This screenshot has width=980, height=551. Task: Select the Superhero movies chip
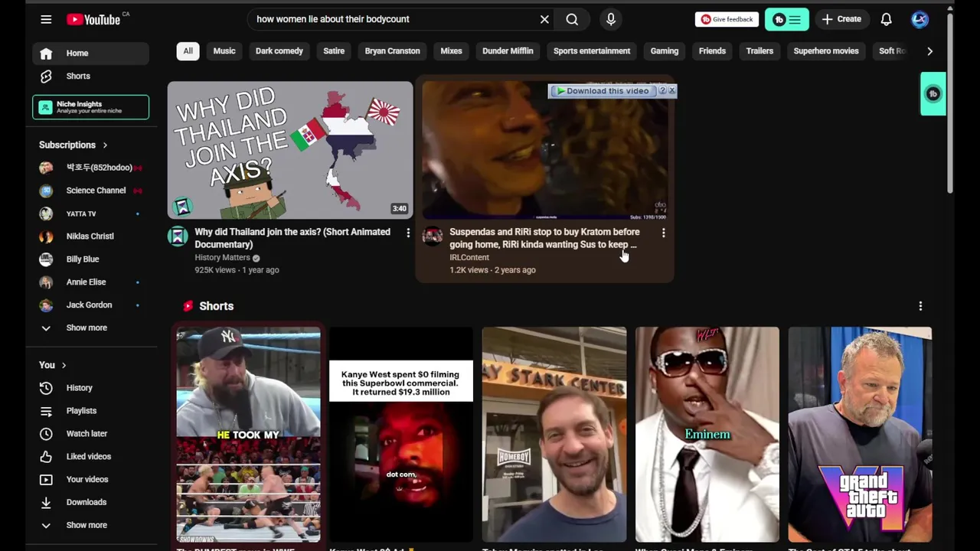[x=826, y=51]
